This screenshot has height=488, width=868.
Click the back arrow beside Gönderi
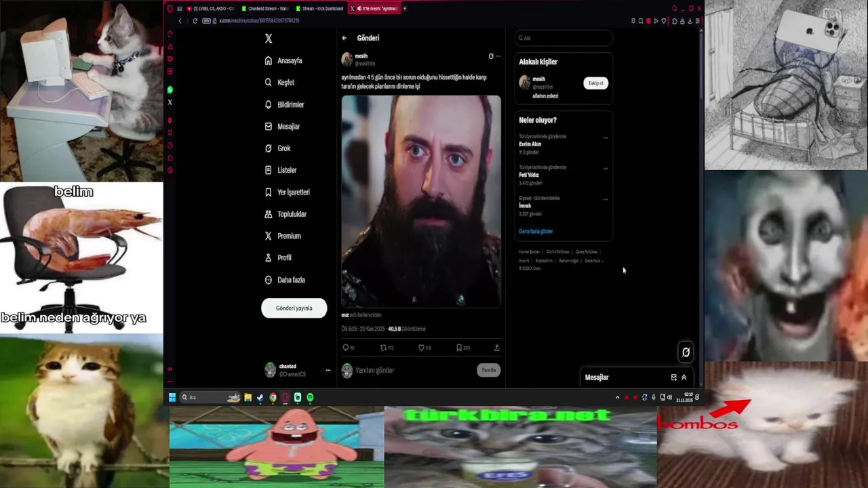coord(344,38)
